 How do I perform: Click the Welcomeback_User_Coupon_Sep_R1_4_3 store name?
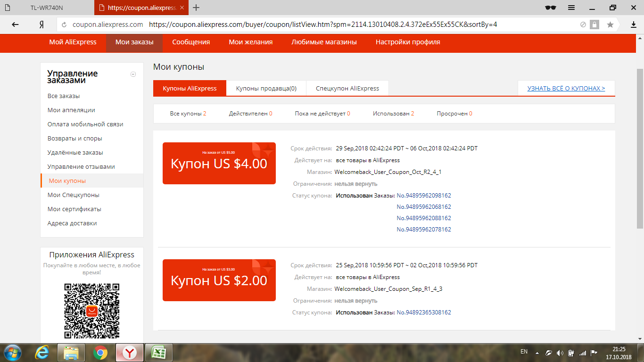coord(388,289)
